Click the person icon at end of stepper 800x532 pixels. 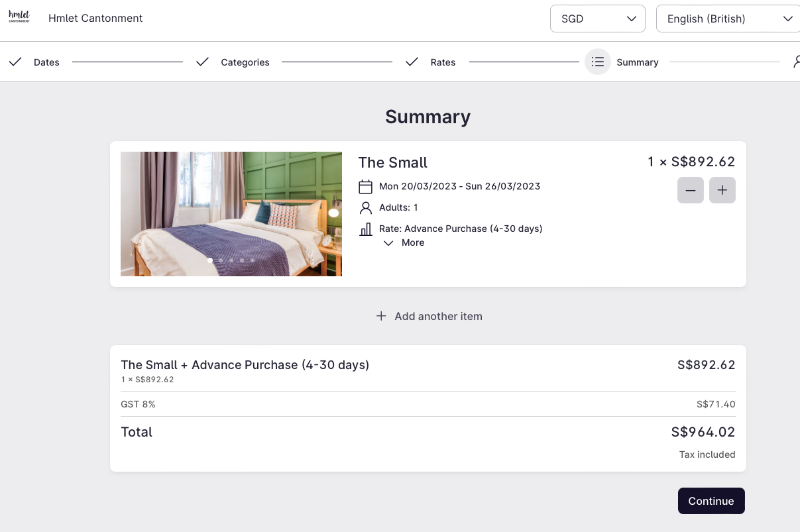coord(796,62)
